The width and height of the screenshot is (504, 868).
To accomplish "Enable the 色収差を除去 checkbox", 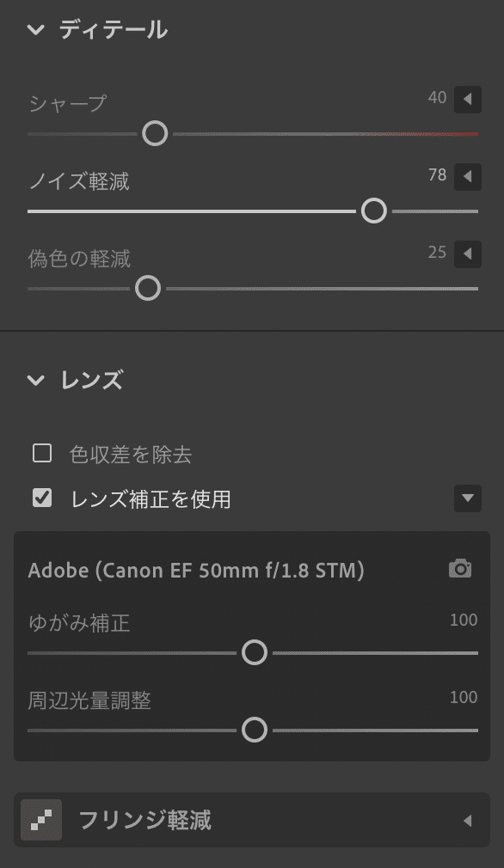I will point(41,455).
